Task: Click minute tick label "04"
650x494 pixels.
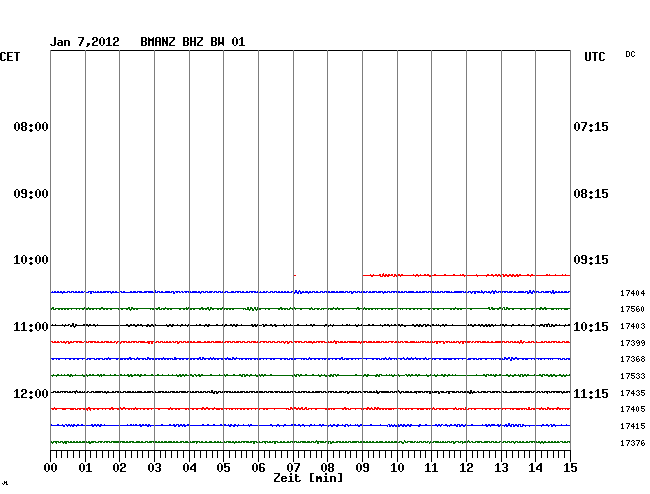Action: (x=189, y=468)
